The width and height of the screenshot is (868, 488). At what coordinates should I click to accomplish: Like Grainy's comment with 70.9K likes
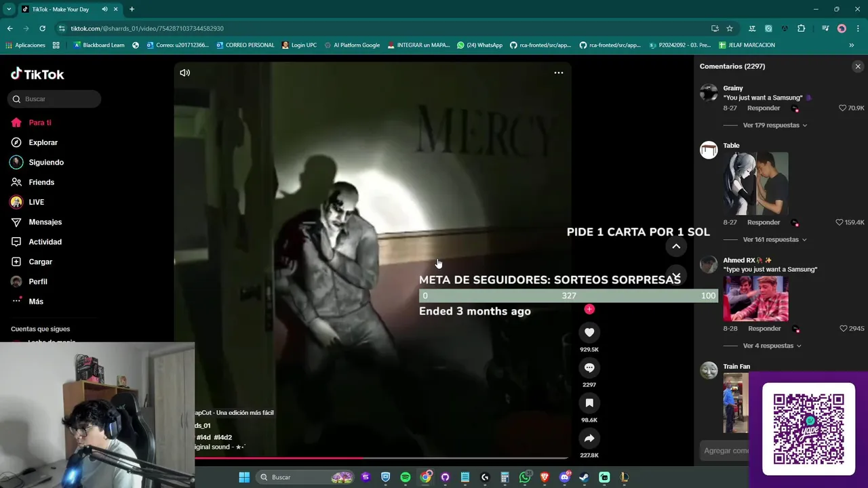tap(843, 108)
